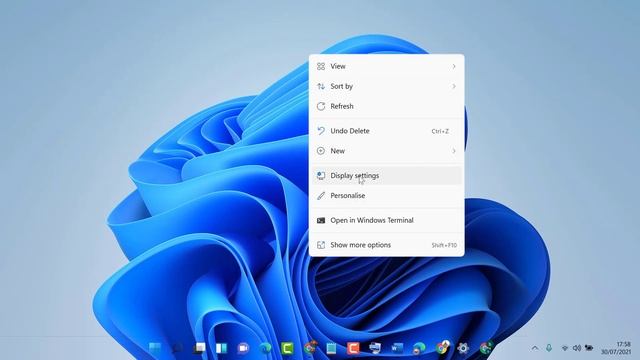The image size is (640, 360).
Task: Click the battery tray icon
Action: [589, 348]
